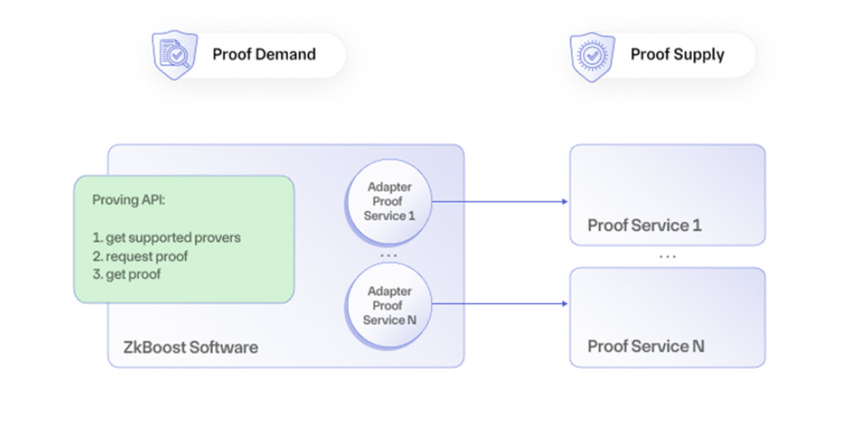The image size is (868, 437).
Task: Select the 'Proof Service 1' box label
Action: coord(644,226)
